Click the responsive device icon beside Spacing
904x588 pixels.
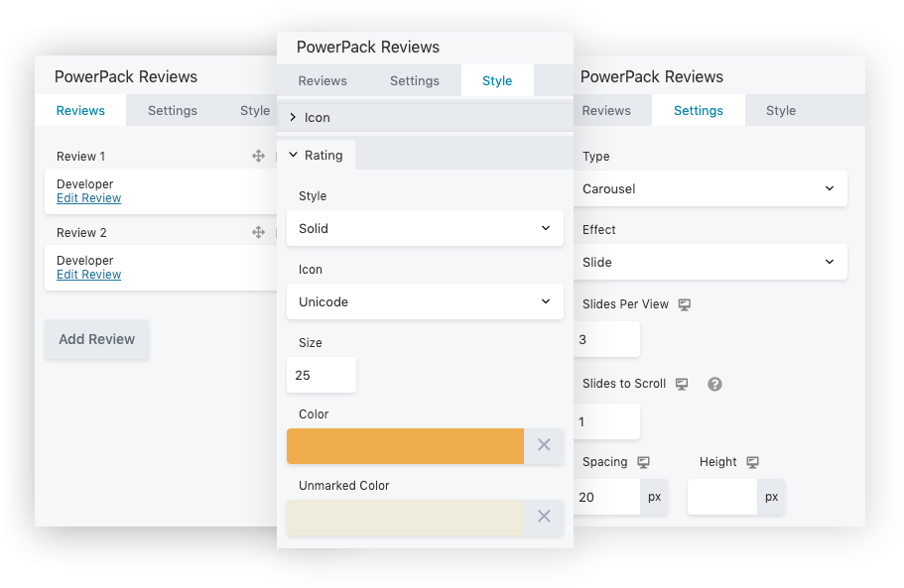coord(643,462)
